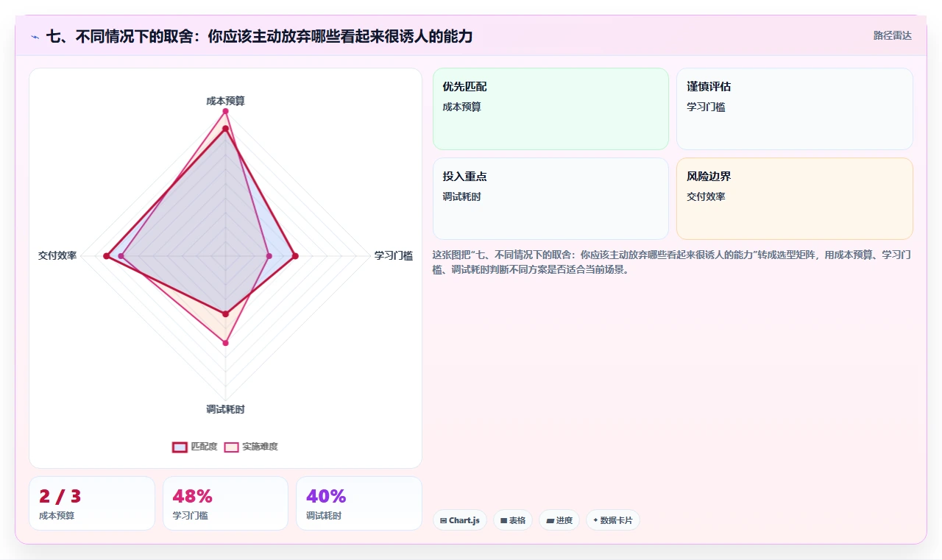
Task: Click the 实施难度 data point at 成本预算 vertex
Action: click(x=225, y=111)
